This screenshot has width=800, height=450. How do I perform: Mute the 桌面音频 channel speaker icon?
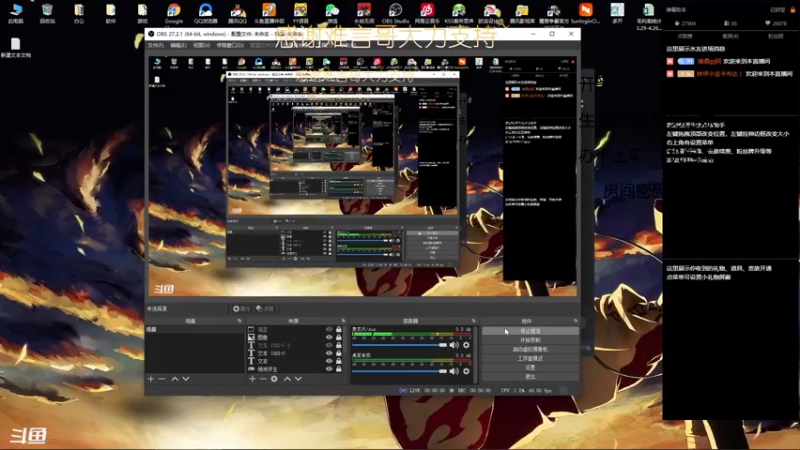454,371
